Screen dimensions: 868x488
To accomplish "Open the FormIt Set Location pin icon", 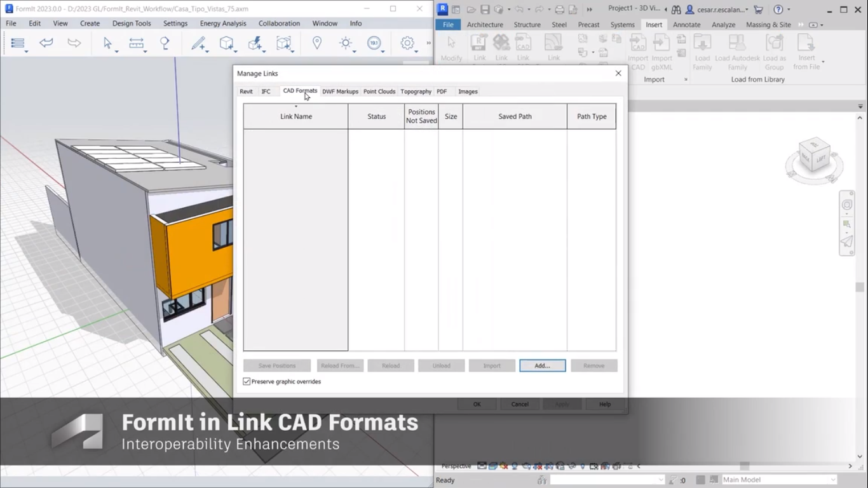I will [317, 43].
